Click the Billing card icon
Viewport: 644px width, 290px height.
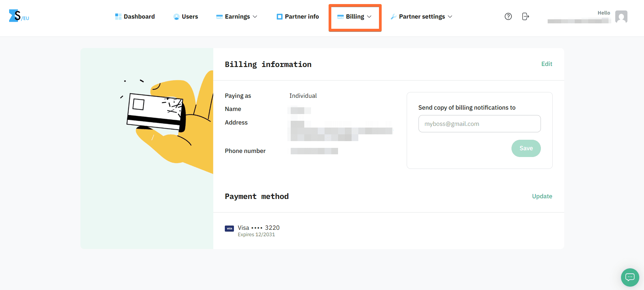[x=340, y=17]
